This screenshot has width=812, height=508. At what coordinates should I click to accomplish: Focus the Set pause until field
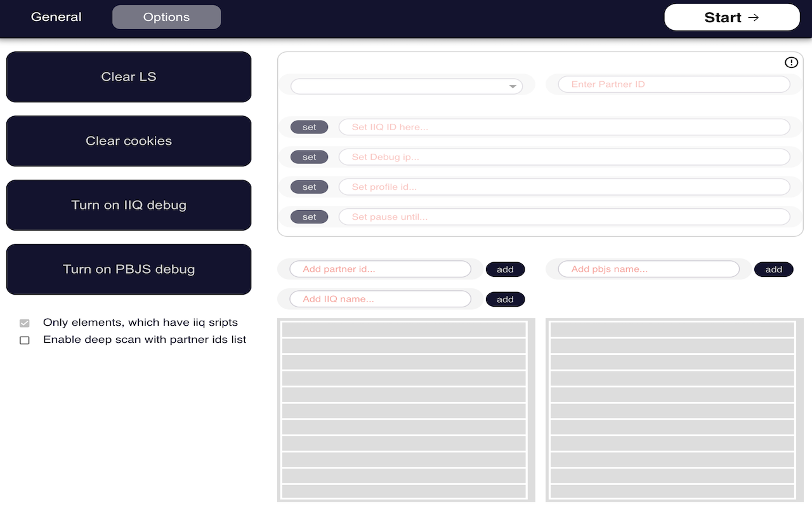[565, 217]
